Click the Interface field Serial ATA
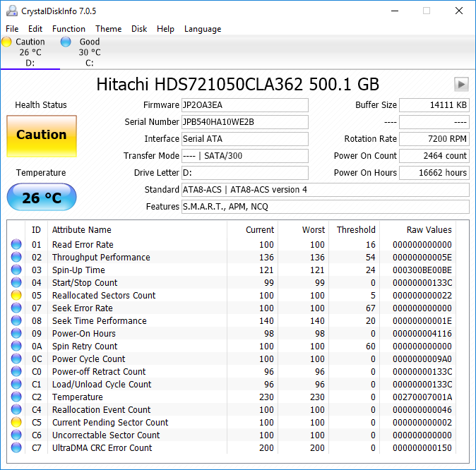The height and width of the screenshot is (470, 476). [245, 139]
